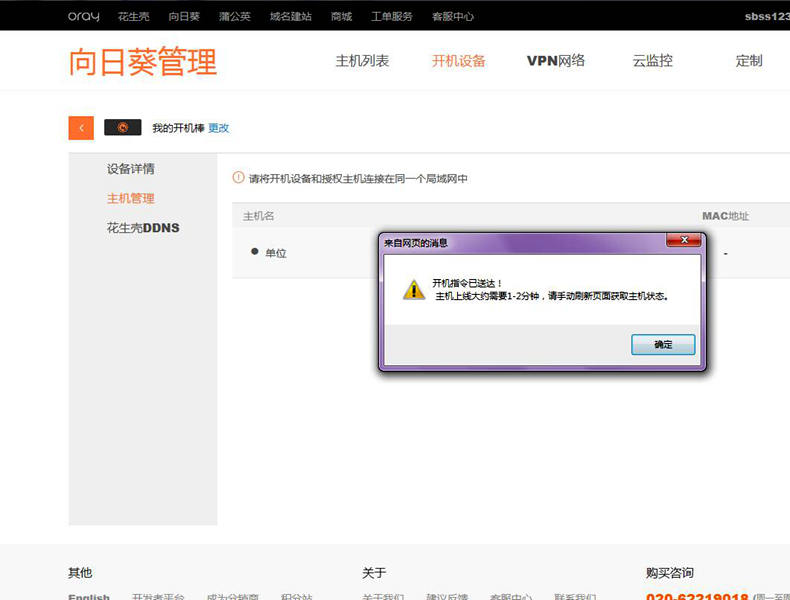Open 商城 in top bar

click(341, 17)
